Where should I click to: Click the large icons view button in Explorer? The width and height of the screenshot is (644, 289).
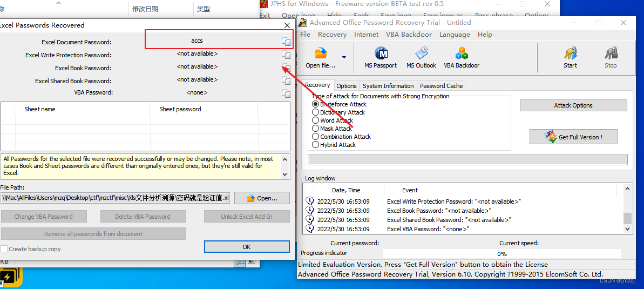(252, 262)
